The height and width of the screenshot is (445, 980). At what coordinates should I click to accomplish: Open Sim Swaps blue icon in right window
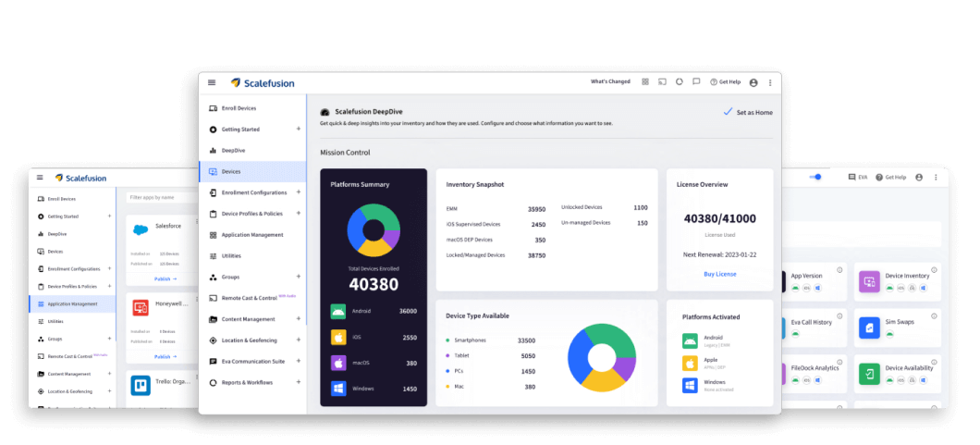coord(869,328)
